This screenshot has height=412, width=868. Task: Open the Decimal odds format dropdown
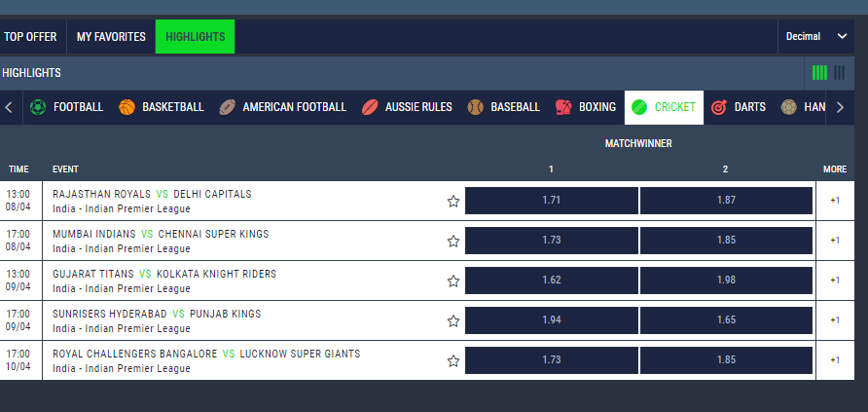(x=816, y=37)
